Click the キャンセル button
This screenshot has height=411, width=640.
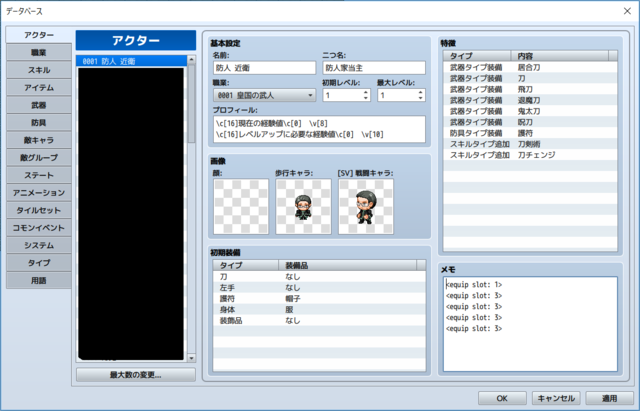click(556, 398)
